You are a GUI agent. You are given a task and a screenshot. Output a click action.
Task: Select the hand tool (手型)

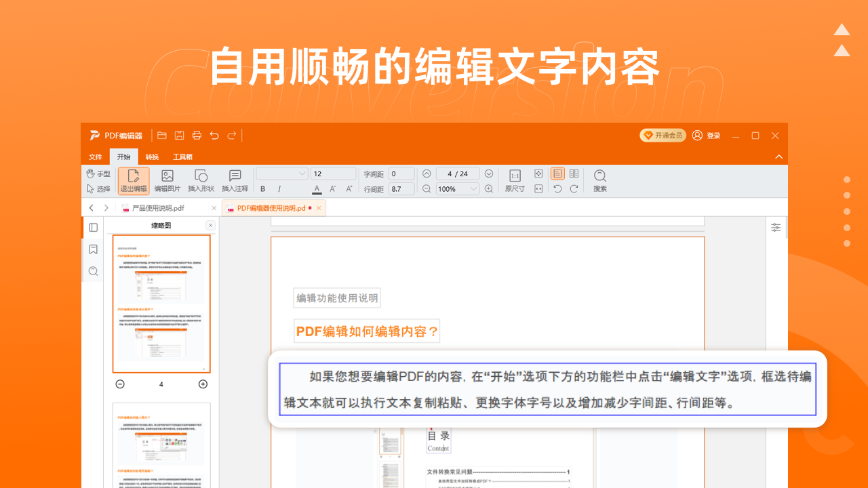coord(100,174)
